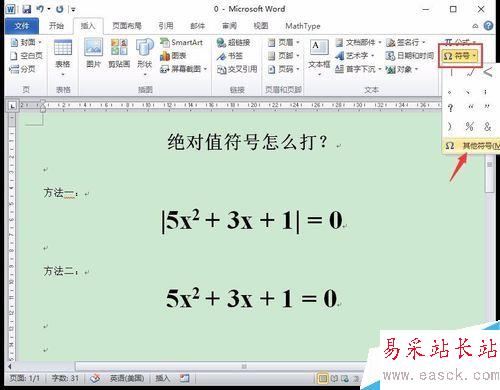
Task: Open Word Help question mark icon
Action: (x=488, y=26)
